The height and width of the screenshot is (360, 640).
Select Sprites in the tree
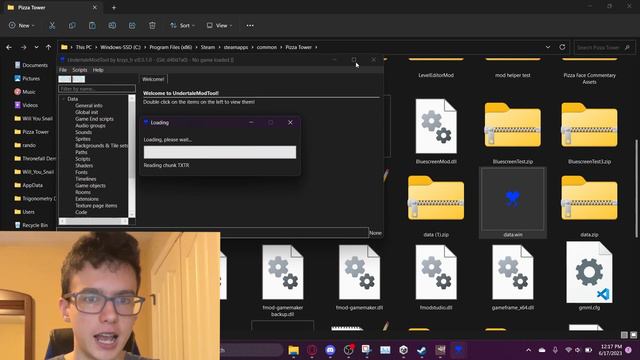(82, 139)
